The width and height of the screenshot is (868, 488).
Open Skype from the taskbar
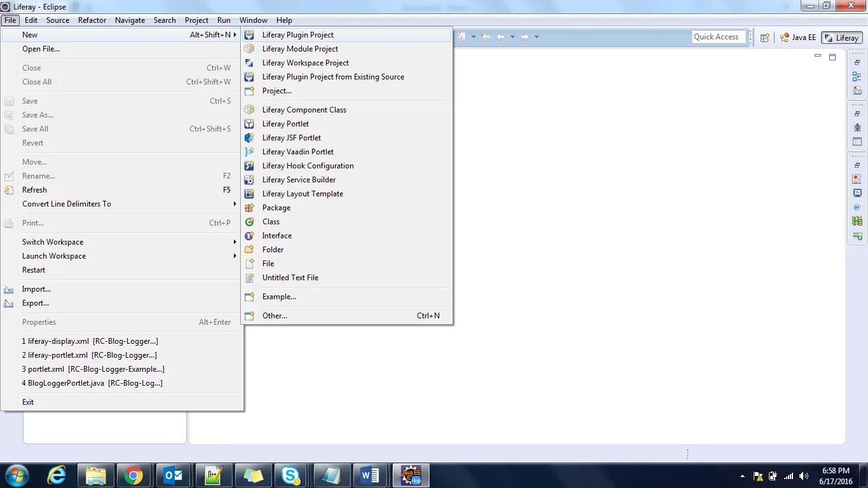[x=292, y=475]
